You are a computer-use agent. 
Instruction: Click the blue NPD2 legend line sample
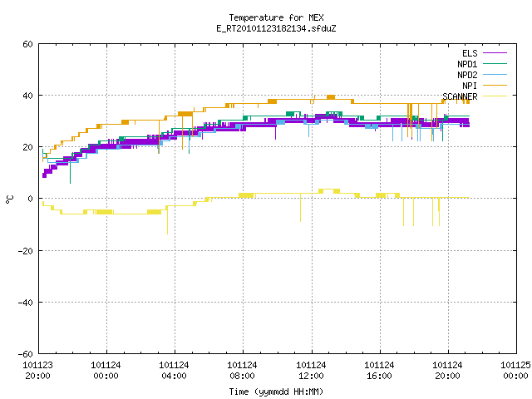(x=495, y=75)
